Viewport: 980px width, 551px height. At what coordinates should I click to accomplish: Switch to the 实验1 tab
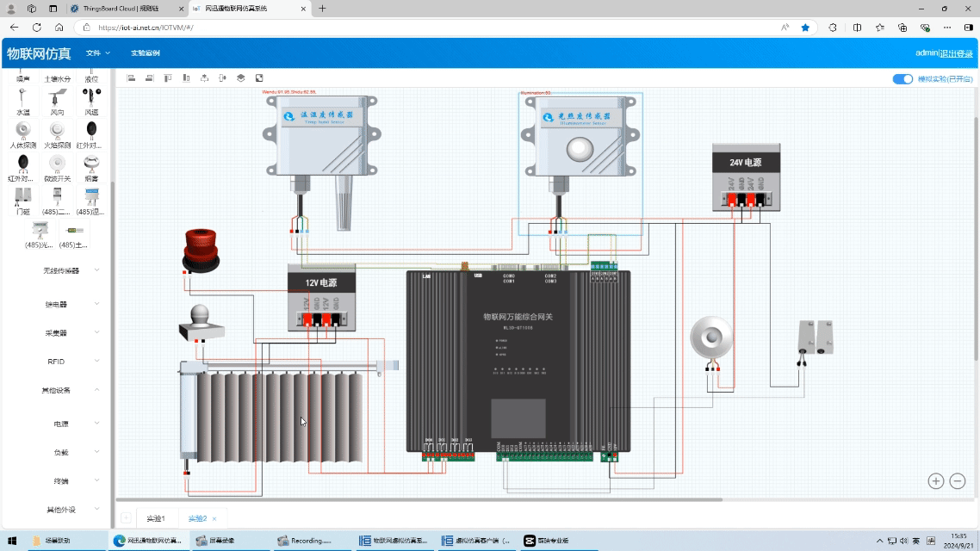tap(156, 518)
